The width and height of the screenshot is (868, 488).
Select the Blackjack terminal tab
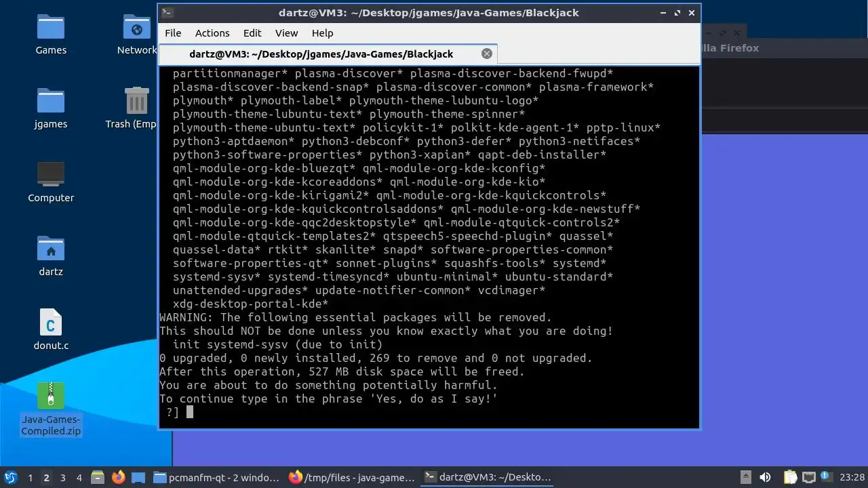[328, 54]
